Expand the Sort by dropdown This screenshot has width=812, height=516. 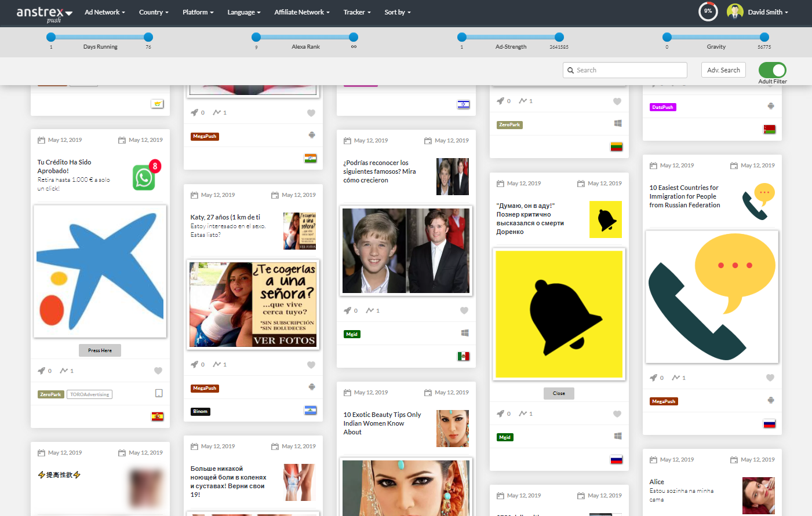pyautogui.click(x=398, y=12)
